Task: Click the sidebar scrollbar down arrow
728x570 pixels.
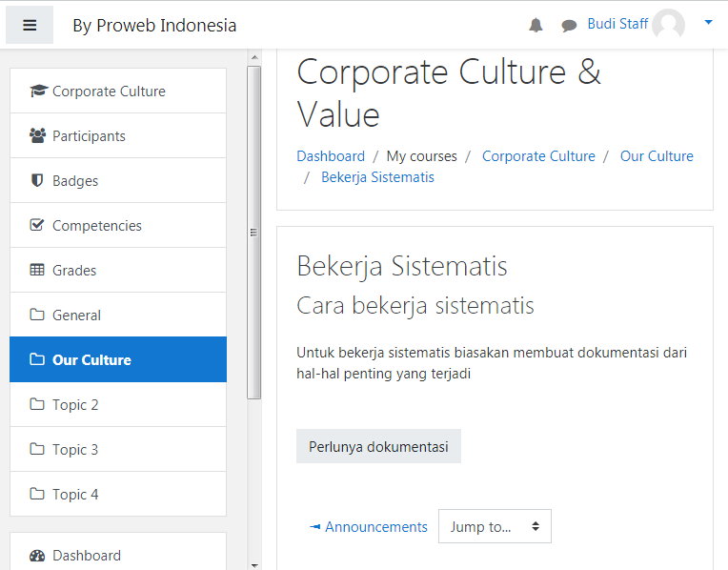Action: pos(254,565)
